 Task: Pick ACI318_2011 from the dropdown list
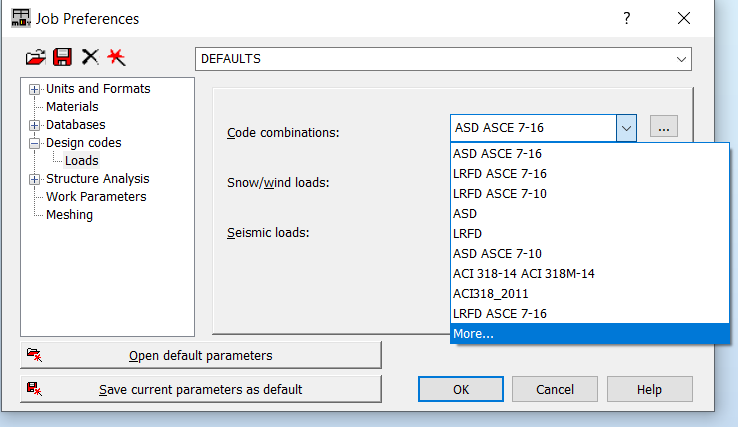click(x=491, y=294)
